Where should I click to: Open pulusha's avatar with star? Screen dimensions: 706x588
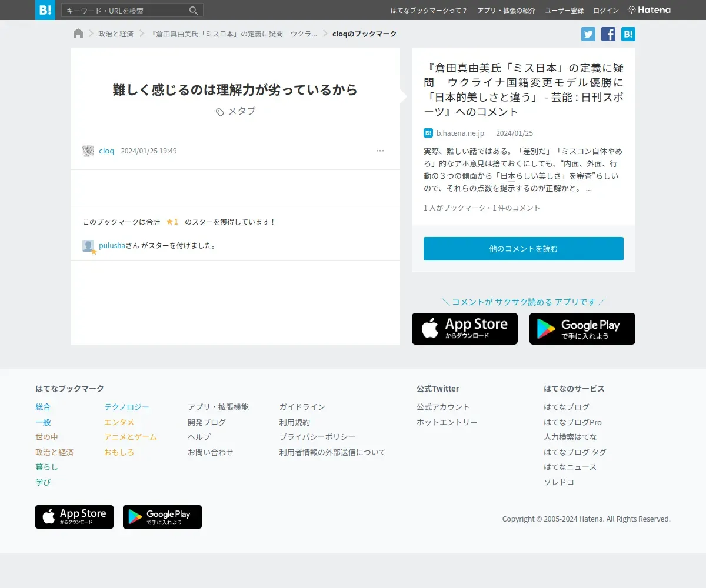(89, 246)
